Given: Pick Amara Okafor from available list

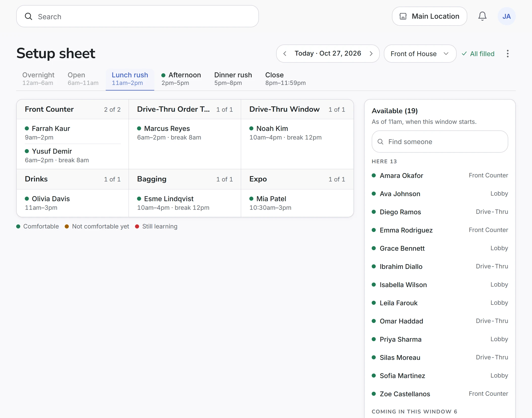Looking at the screenshot, I should point(440,176).
